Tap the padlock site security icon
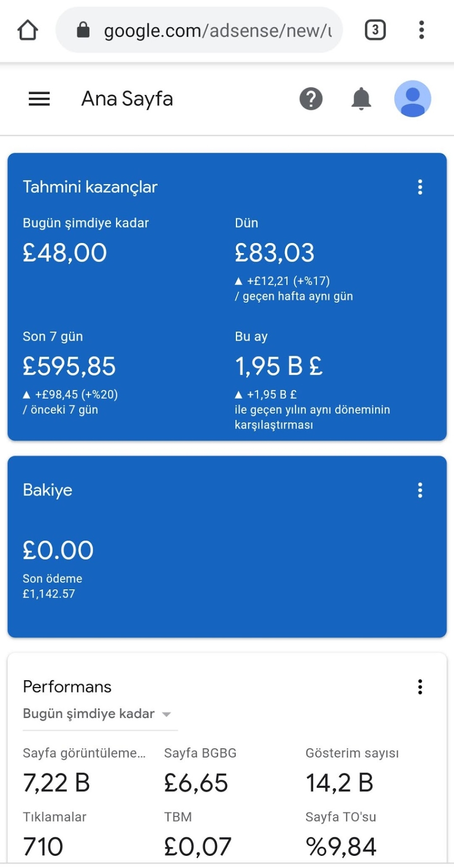 pos(83,30)
